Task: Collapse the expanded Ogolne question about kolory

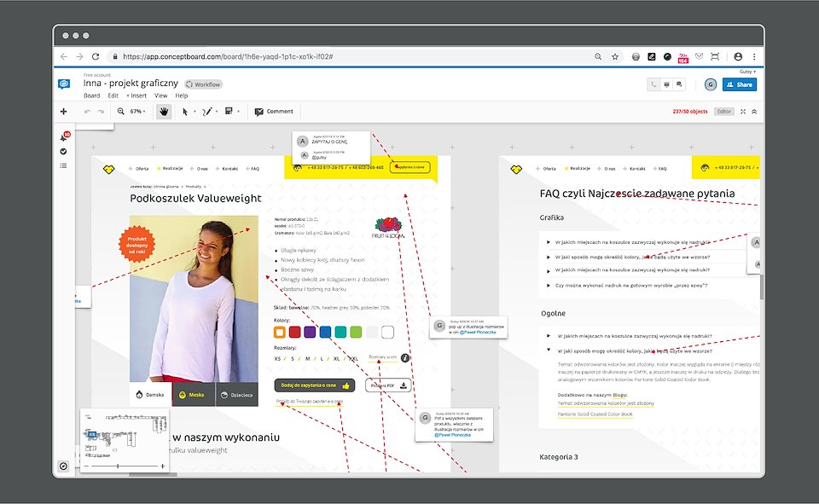Action: (549, 350)
